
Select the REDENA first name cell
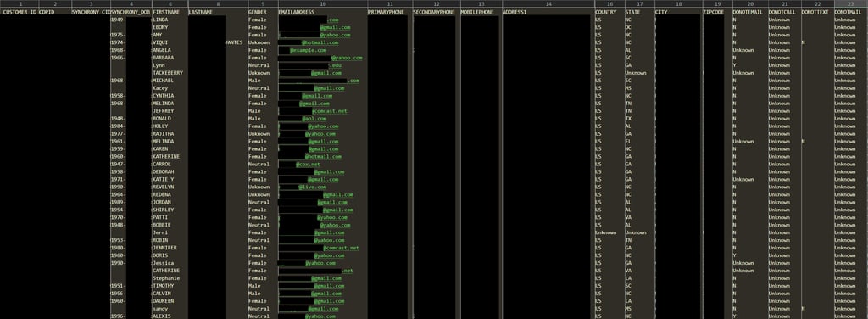162,195
